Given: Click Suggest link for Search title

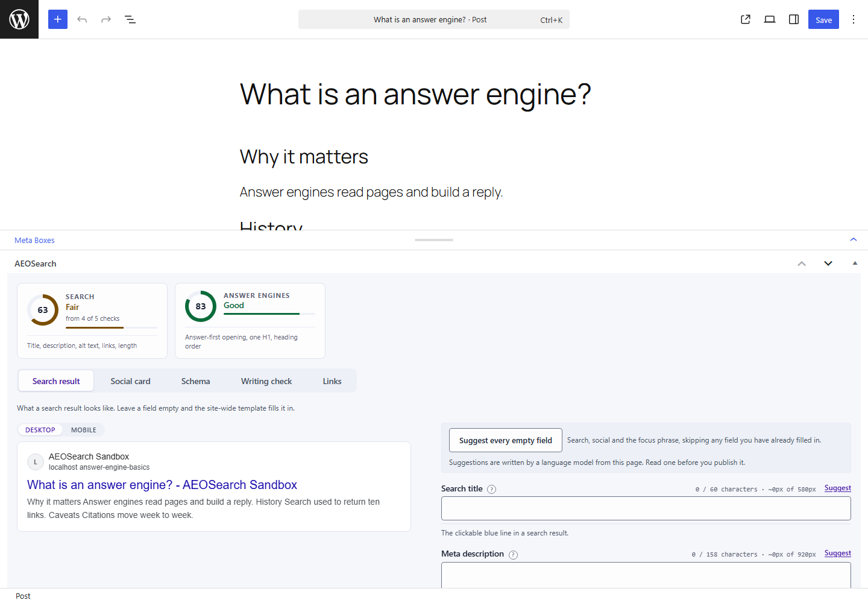Looking at the screenshot, I should click(838, 488).
